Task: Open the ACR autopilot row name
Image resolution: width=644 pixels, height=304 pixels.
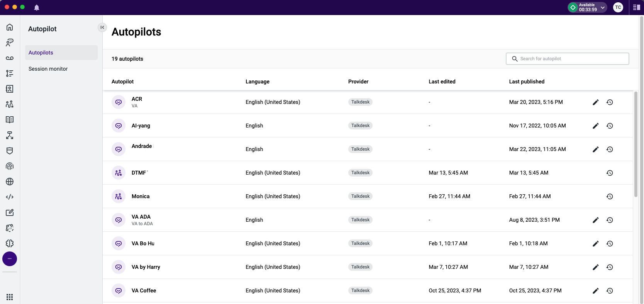Action: 137,99
